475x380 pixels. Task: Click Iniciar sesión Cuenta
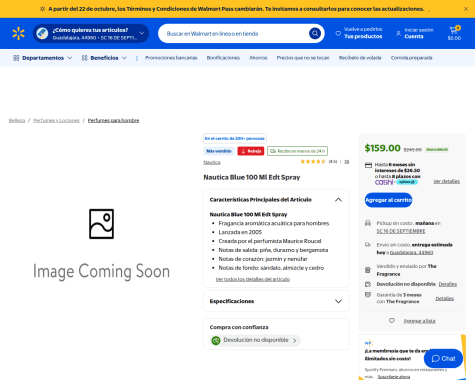click(x=415, y=33)
